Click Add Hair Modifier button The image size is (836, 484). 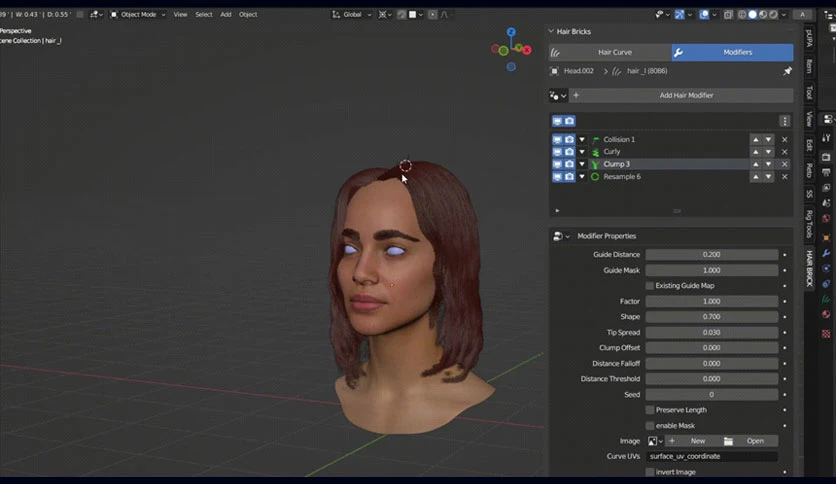point(681,95)
